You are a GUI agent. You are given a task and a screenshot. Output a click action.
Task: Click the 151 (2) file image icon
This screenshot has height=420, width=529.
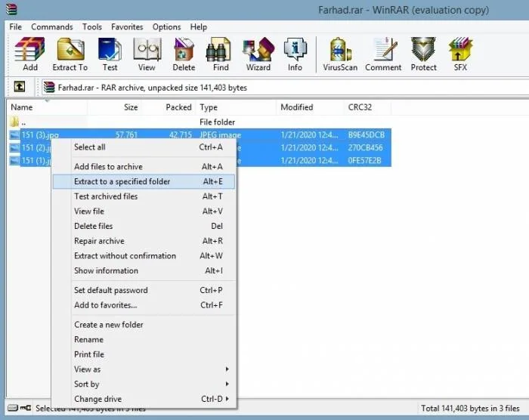14,148
